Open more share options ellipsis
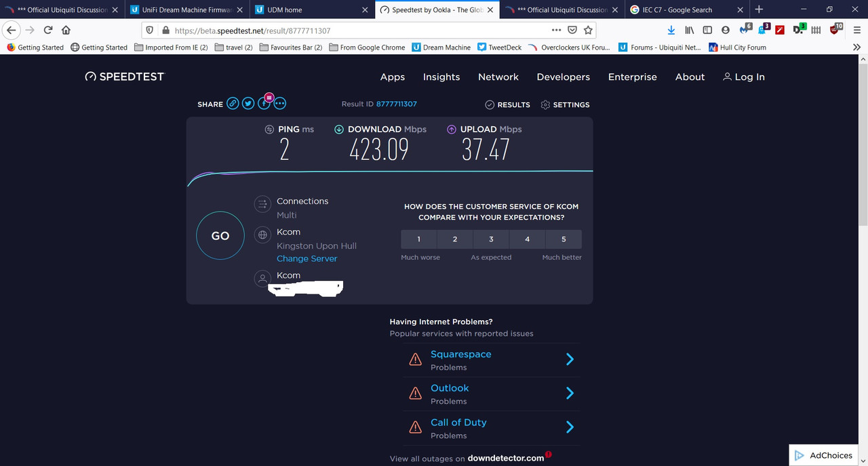 pos(279,104)
